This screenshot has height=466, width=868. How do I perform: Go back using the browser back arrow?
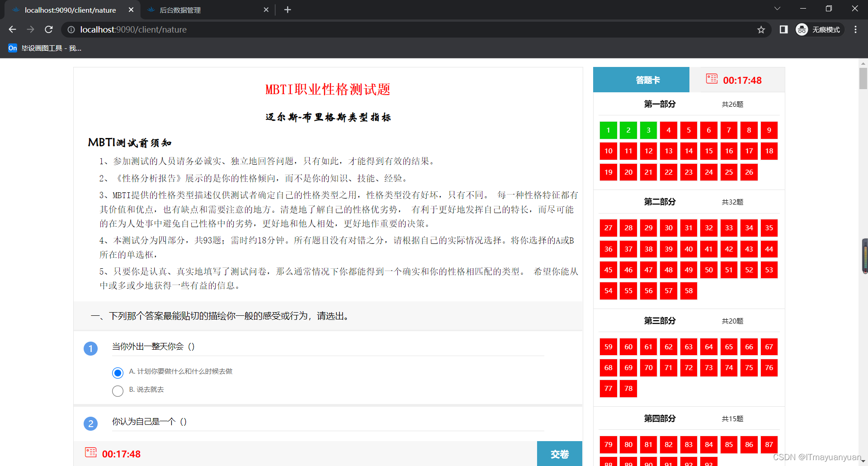(12, 29)
